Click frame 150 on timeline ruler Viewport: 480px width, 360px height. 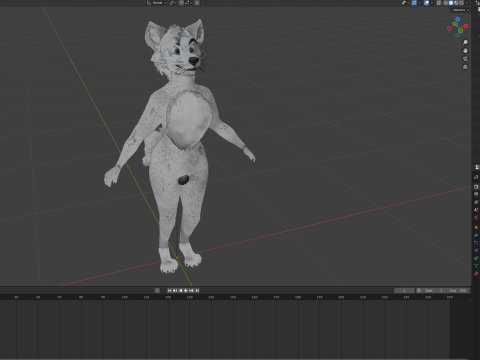point(233,297)
